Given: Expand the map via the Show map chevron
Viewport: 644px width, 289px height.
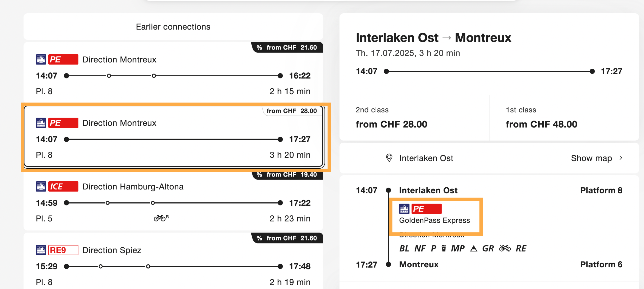Looking at the screenshot, I should [621, 158].
